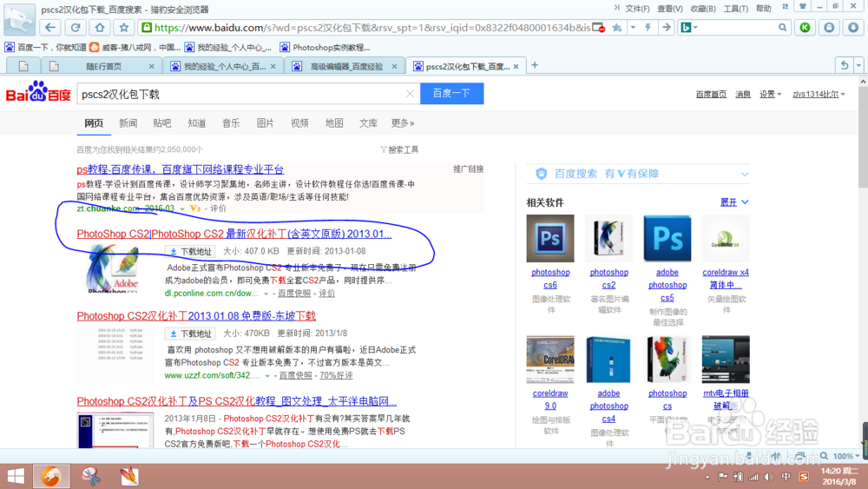Reload the page with the refresh icon
Viewport: 868px width, 489px height.
[76, 28]
